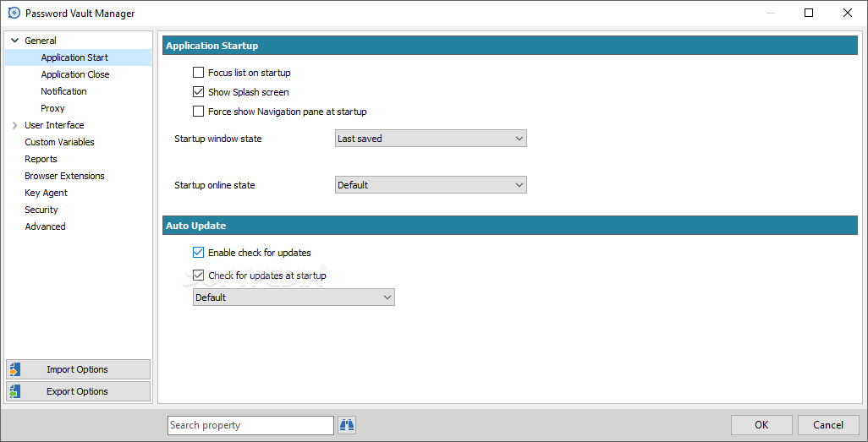Close the Password Vault Manager window
The height and width of the screenshot is (442, 868).
pos(848,14)
